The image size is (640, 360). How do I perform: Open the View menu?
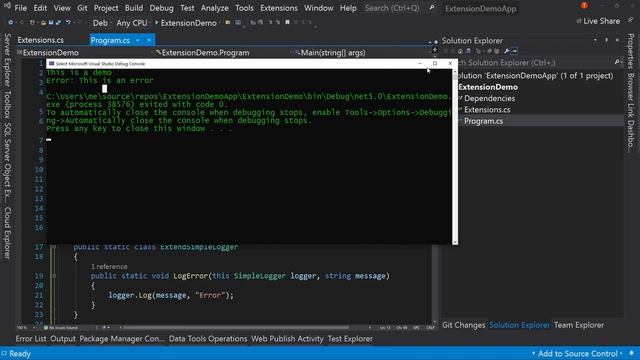[x=62, y=8]
